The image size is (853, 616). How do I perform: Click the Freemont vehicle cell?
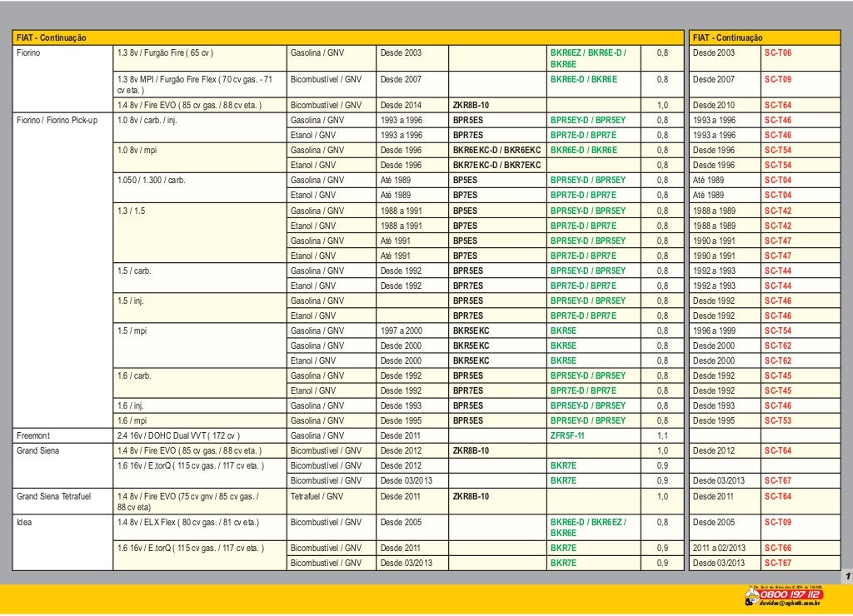point(62,435)
